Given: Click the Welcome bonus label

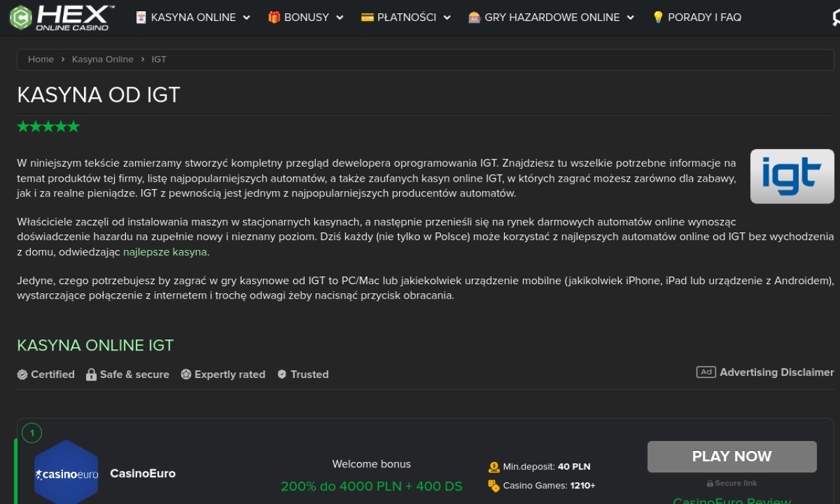Looking at the screenshot, I should click(x=371, y=464).
